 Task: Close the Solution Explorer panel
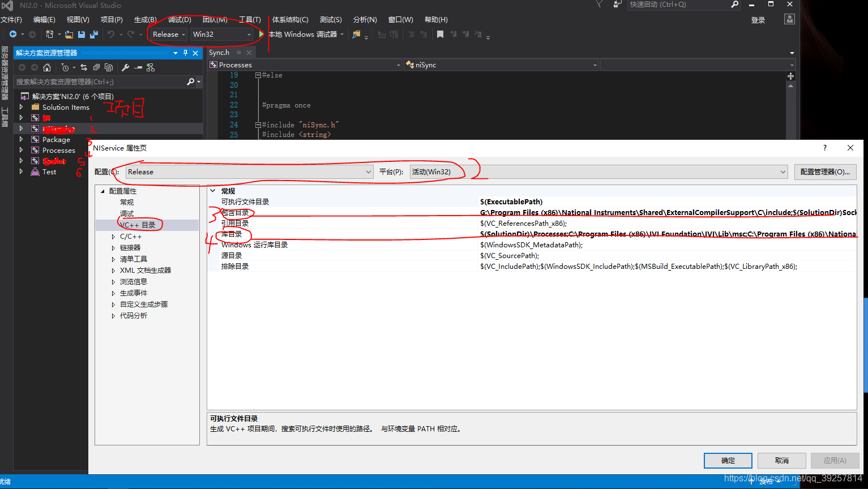click(x=195, y=53)
